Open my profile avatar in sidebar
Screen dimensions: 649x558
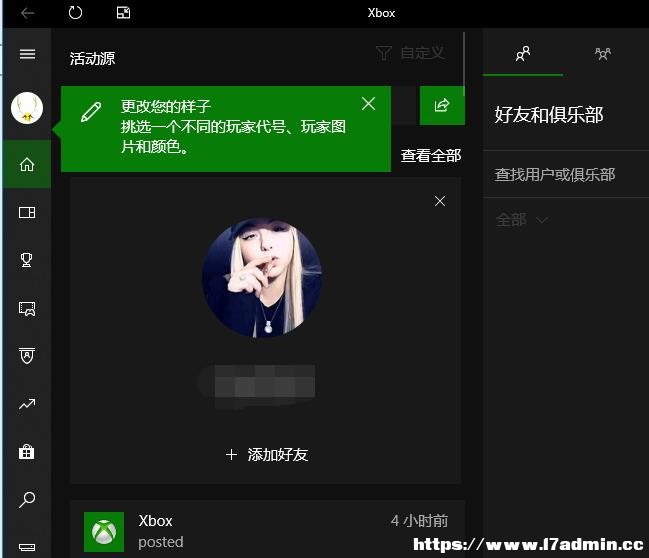point(27,108)
